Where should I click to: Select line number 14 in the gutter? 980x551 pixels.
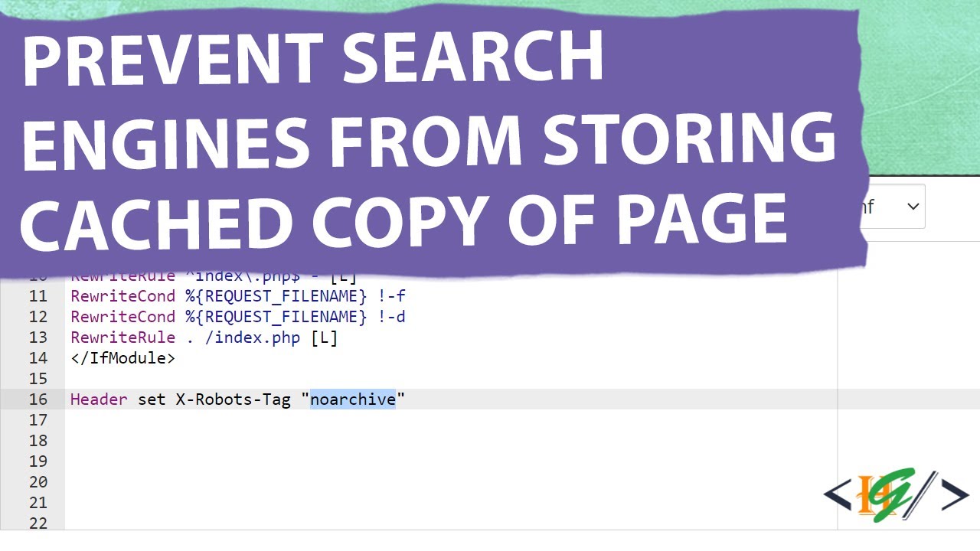point(38,358)
